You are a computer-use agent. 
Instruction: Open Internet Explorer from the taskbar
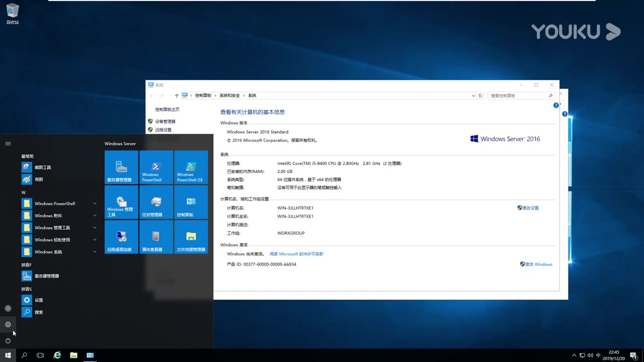[x=57, y=355]
